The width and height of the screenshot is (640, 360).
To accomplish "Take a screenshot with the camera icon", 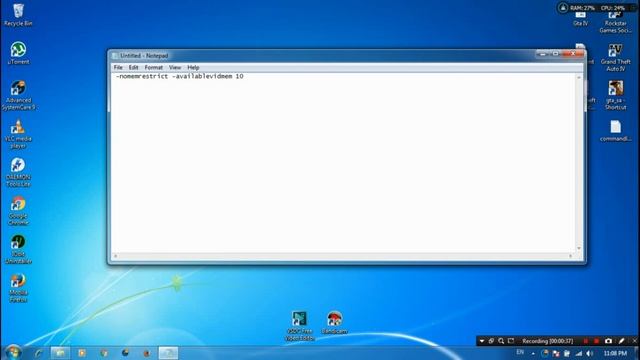I will tap(608, 341).
